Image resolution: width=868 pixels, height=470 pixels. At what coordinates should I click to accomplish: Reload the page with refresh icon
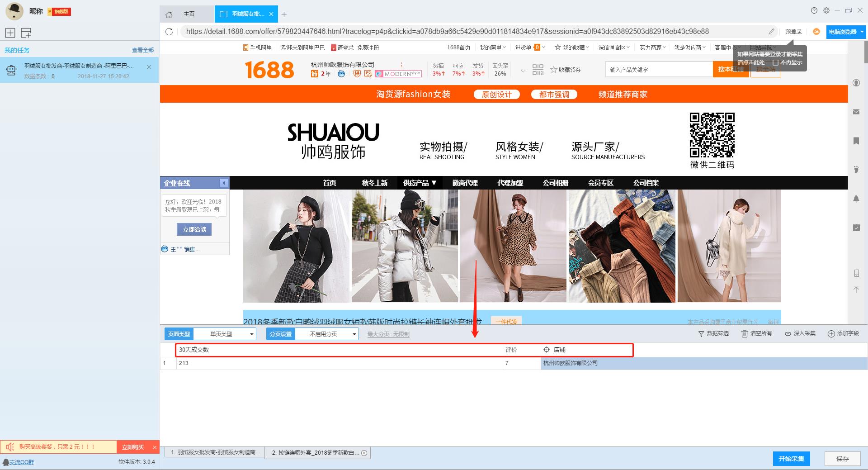point(169,31)
